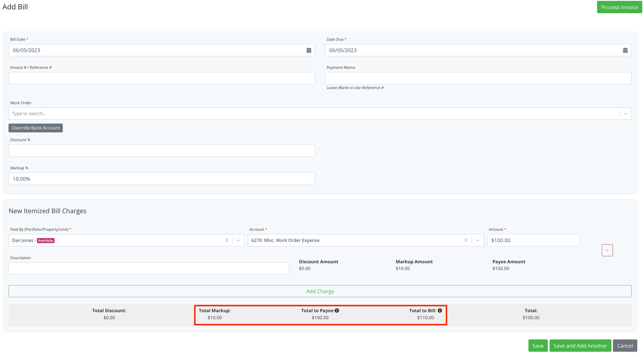The image size is (644, 357).
Task: Expand the Paid By dropdown list
Action: click(239, 240)
